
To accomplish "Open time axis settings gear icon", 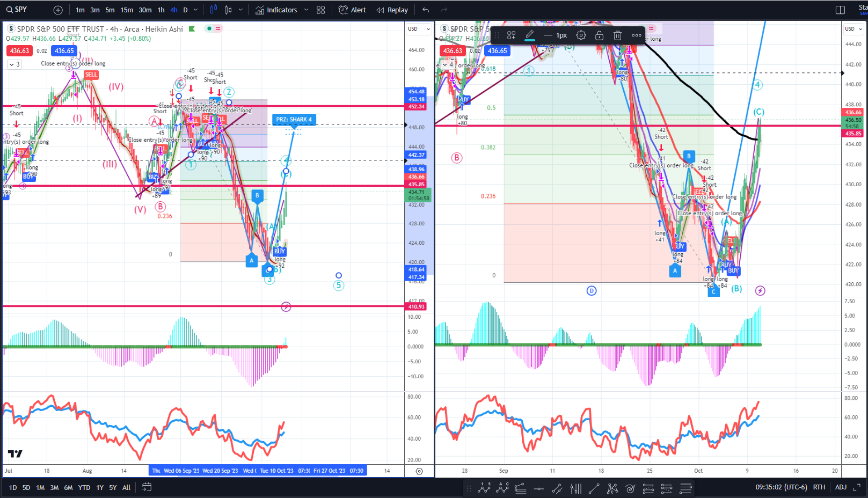I will (419, 471).
